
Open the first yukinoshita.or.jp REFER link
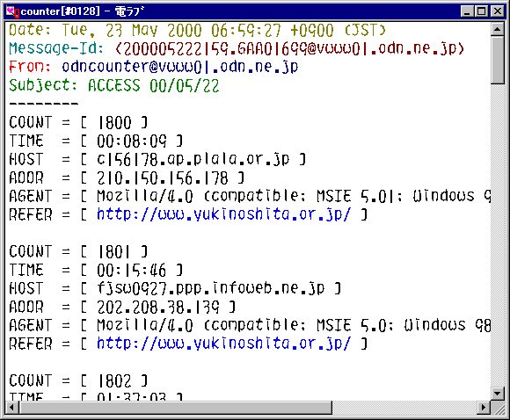[224, 214]
